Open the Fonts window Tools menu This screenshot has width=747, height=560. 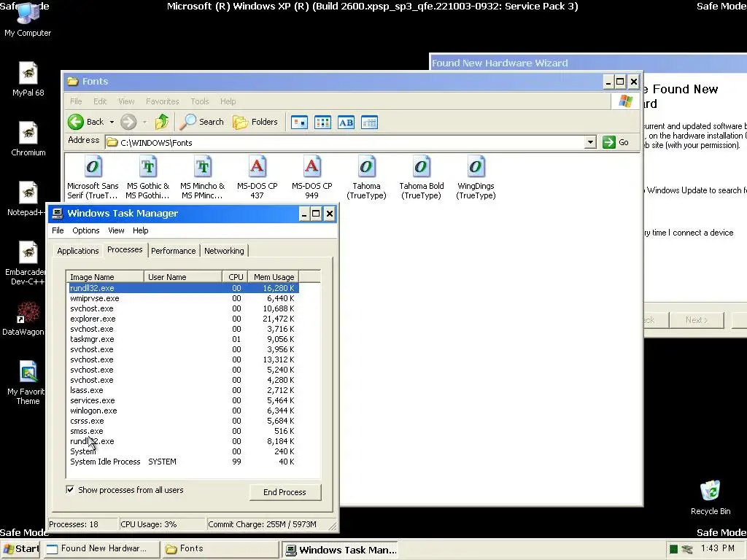[x=200, y=101]
